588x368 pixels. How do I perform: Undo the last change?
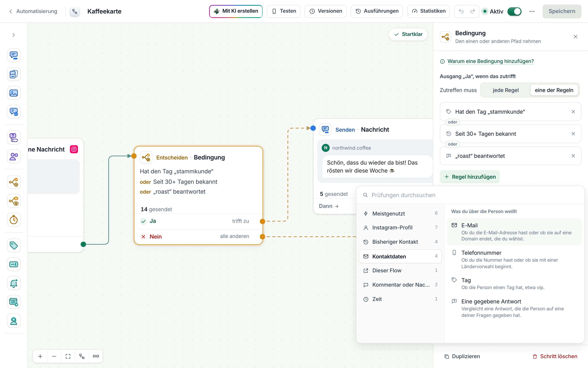tap(461, 11)
